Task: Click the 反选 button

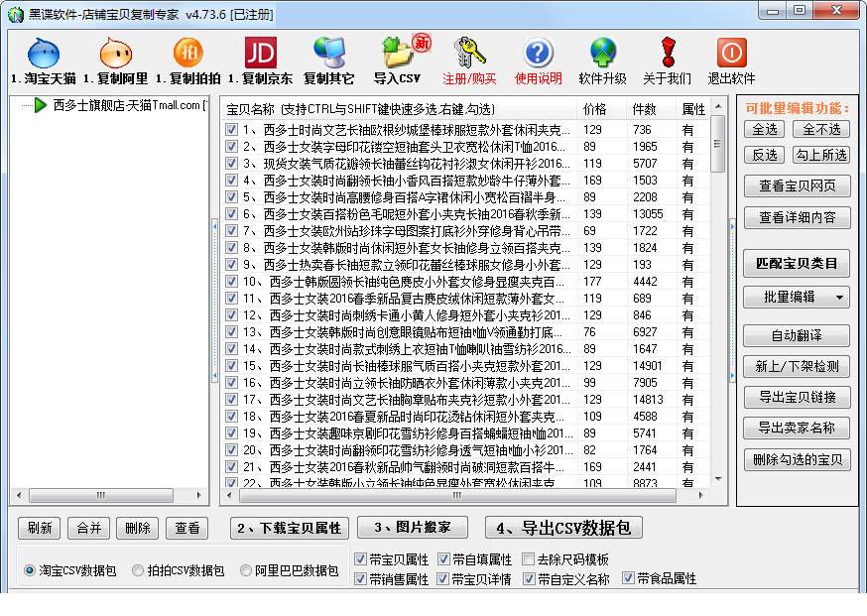Action: (764, 155)
